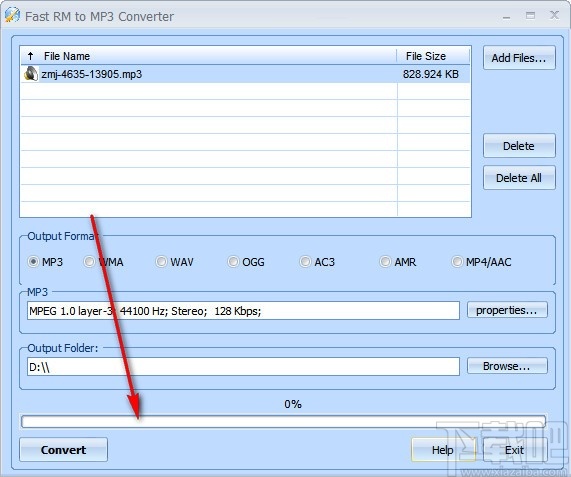Click the Output Folder path field

(243, 367)
